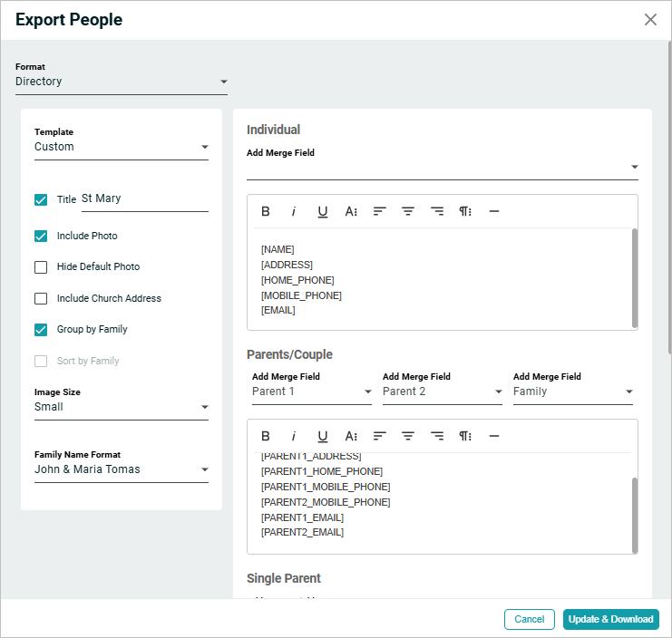
Task: Click the [HOME_PHONE] merge tag
Action: [297, 280]
